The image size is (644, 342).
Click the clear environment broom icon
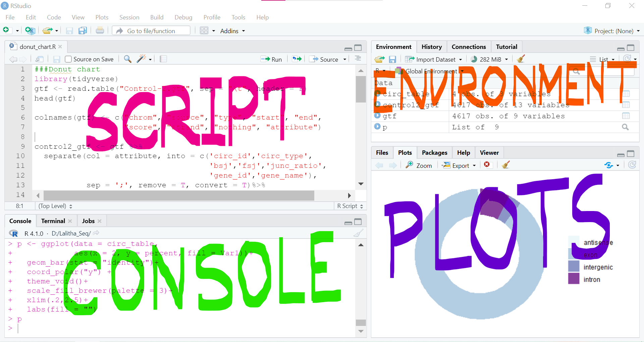(521, 59)
